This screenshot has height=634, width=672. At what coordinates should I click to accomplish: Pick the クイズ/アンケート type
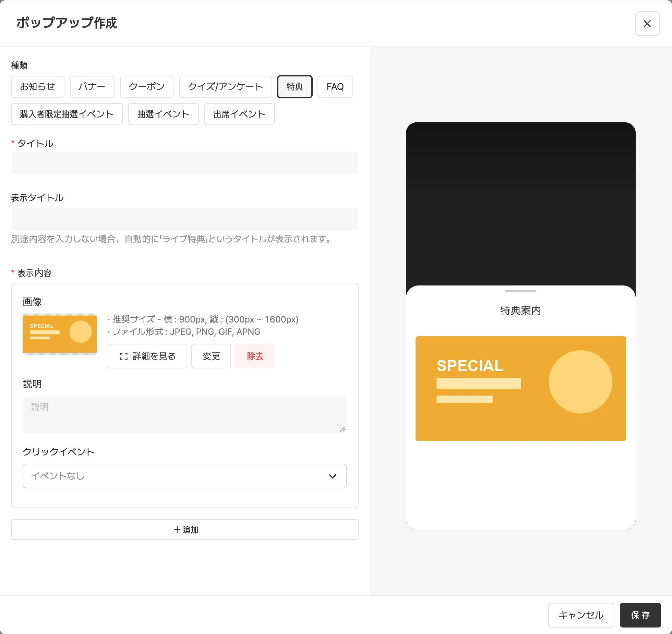point(226,87)
